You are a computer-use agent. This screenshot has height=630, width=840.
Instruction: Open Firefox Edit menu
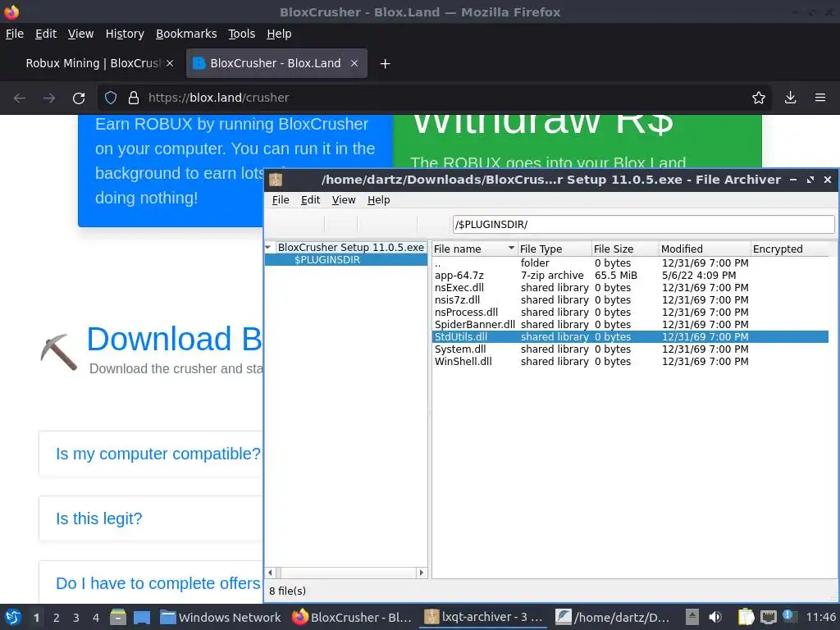[x=46, y=34]
